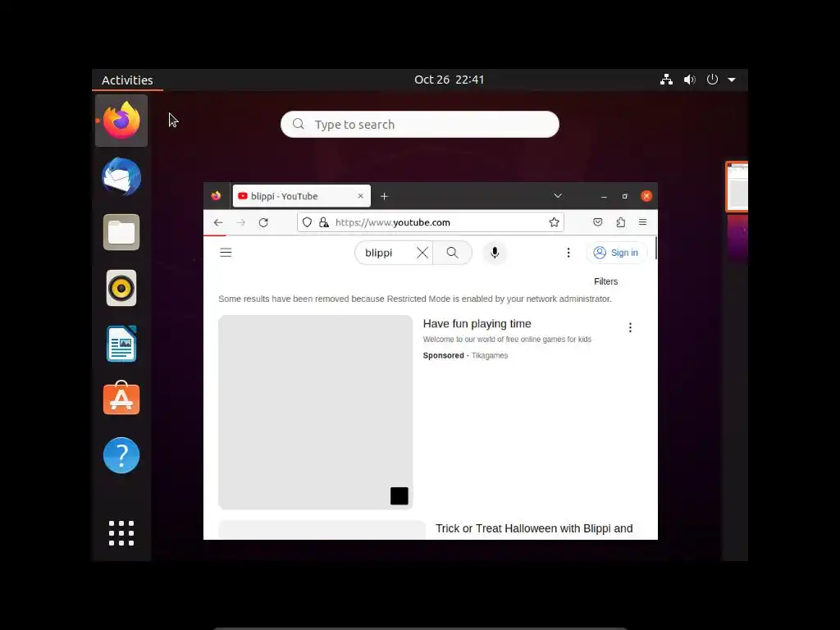Search with your voice microphone
The height and width of the screenshot is (630, 840).
click(495, 253)
